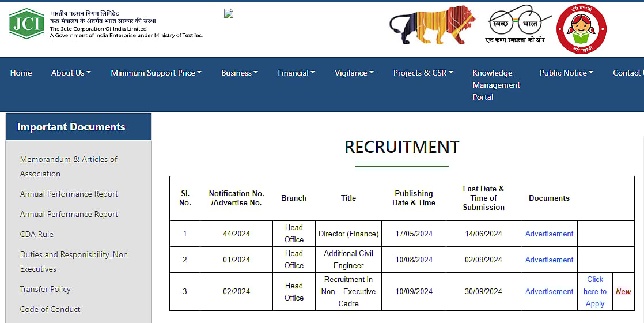Click the Documents column header
This screenshot has height=323, width=644.
point(549,198)
